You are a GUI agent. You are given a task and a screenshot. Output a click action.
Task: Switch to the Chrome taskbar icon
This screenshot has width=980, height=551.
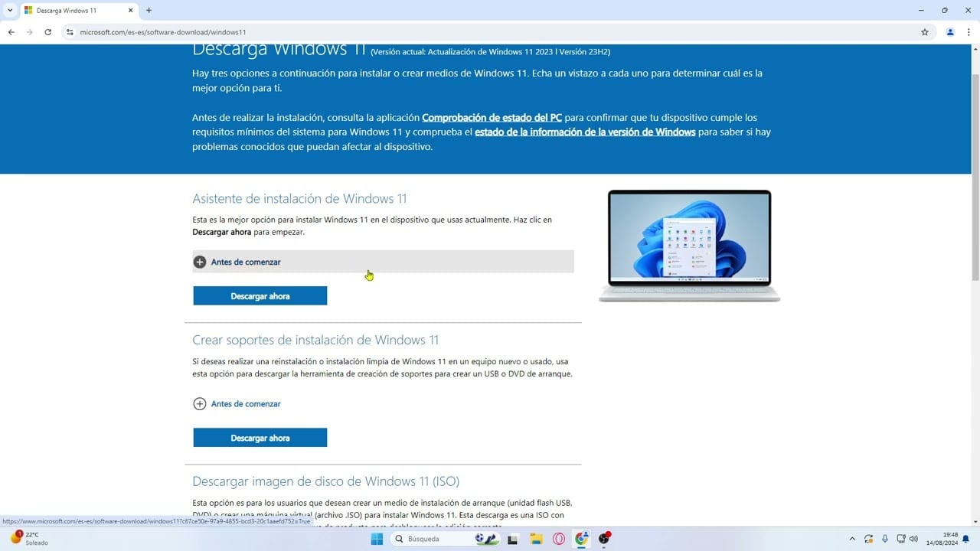point(582,539)
